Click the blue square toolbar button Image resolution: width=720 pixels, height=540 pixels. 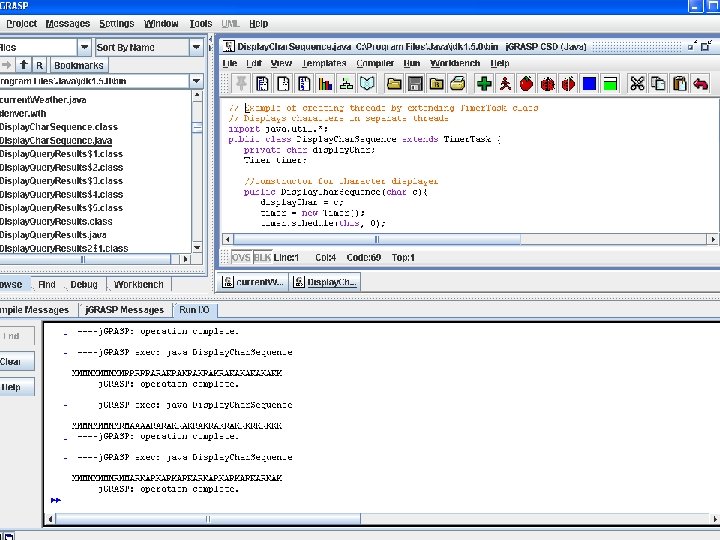tap(590, 84)
